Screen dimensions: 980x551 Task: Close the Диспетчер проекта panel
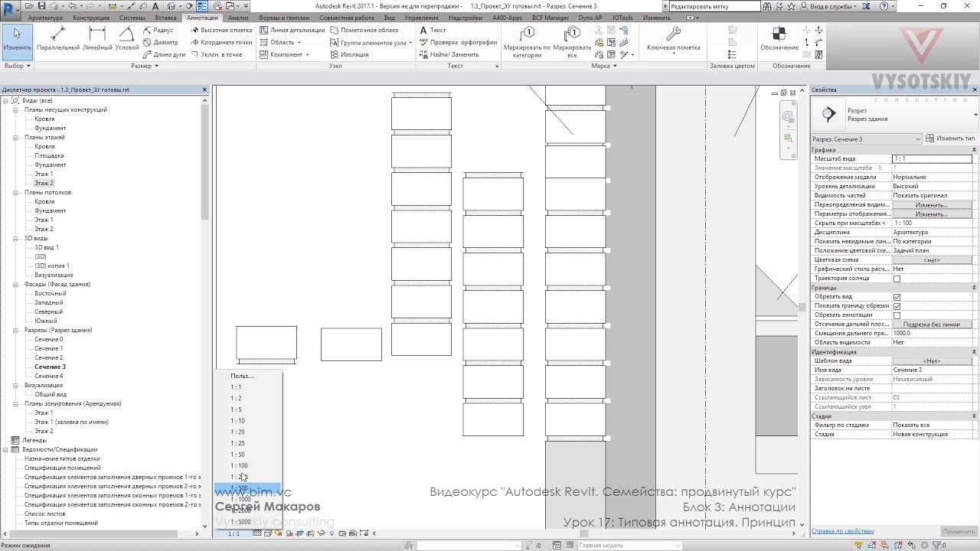(204, 90)
